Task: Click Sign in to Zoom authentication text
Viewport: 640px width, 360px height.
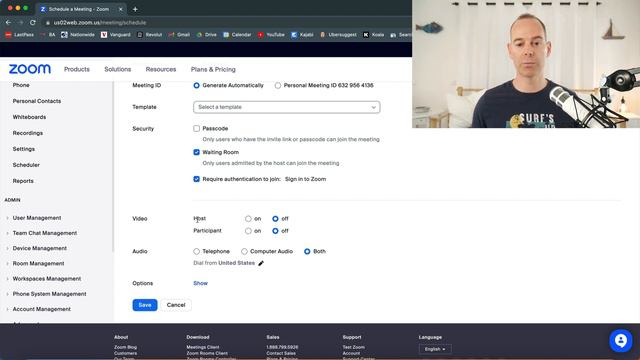Action: tap(305, 179)
